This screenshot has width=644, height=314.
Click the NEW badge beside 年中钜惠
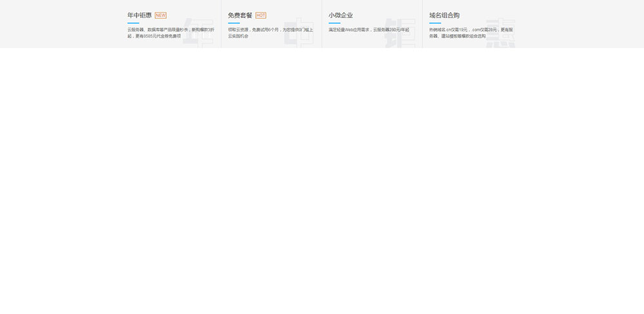point(160,15)
